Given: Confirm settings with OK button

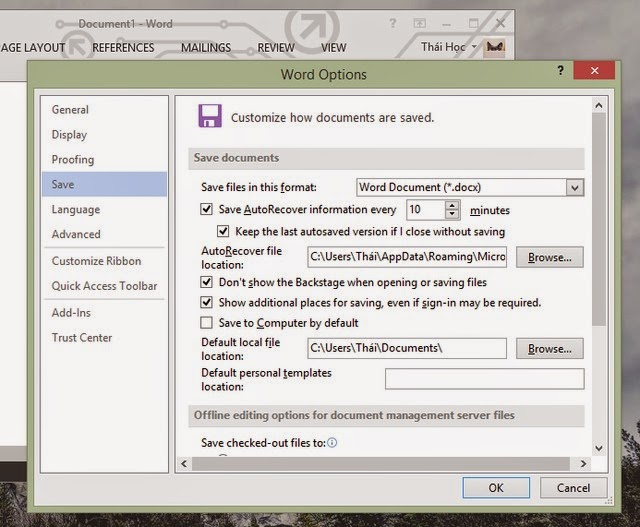Looking at the screenshot, I should (496, 488).
